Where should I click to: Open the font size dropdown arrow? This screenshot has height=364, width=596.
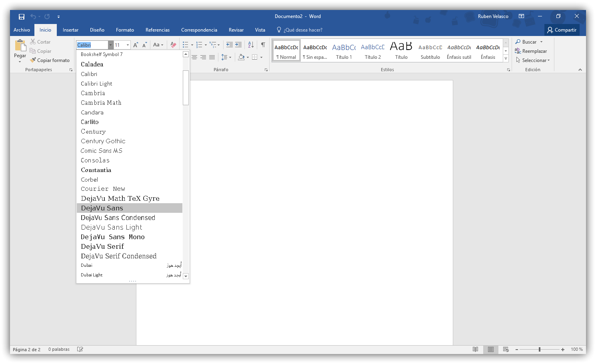(128, 45)
